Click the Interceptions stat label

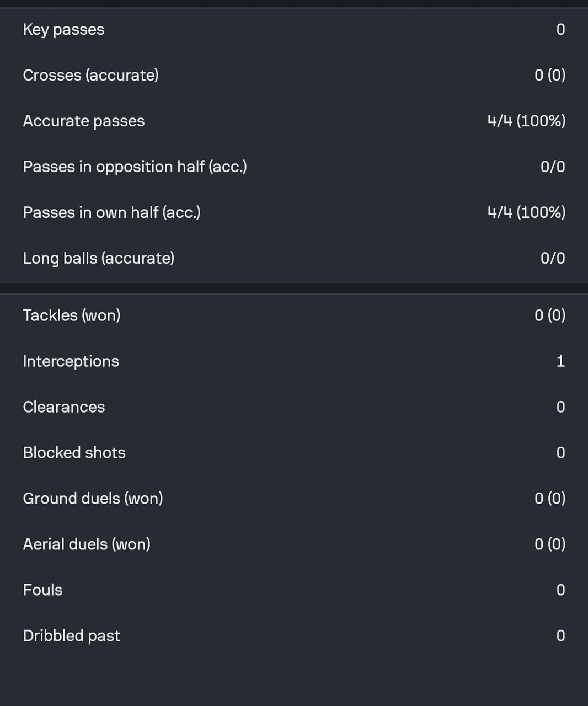click(71, 361)
